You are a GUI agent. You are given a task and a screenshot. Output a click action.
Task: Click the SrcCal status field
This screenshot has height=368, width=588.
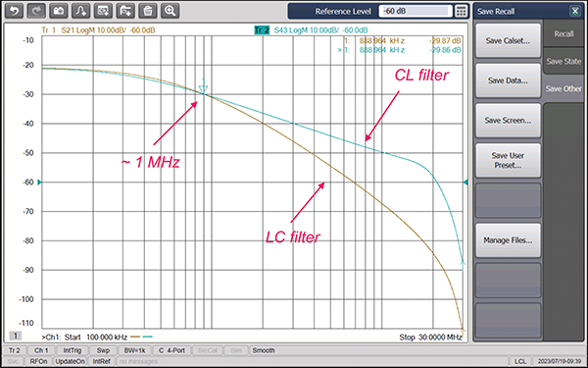click(208, 350)
